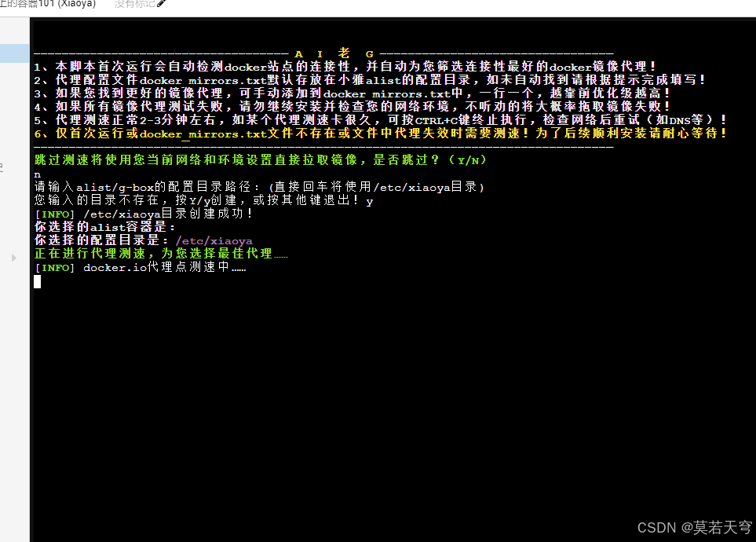The height and width of the screenshot is (542, 756).
Task: Click green text '正在进行代理测速，为您选择最佳代理'
Action: tap(161, 254)
